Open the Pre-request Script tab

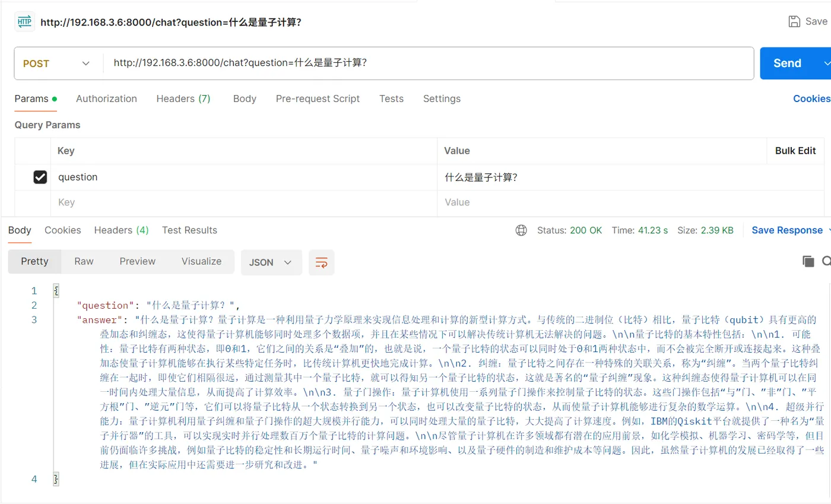(318, 99)
